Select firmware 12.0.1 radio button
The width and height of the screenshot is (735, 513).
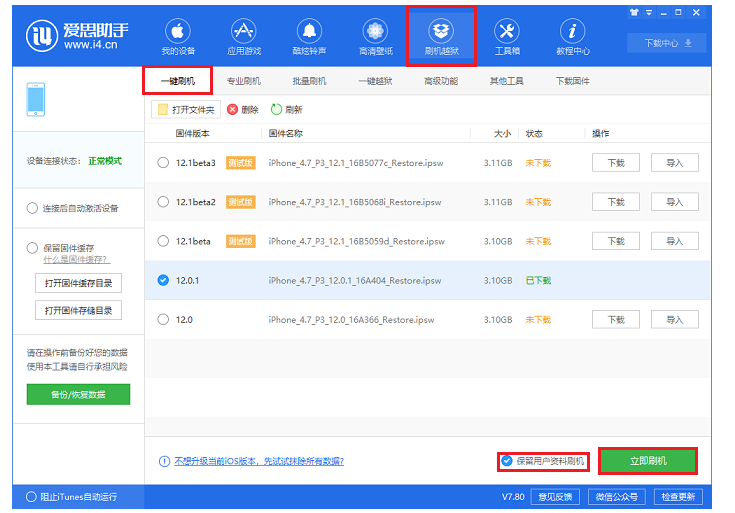[163, 280]
